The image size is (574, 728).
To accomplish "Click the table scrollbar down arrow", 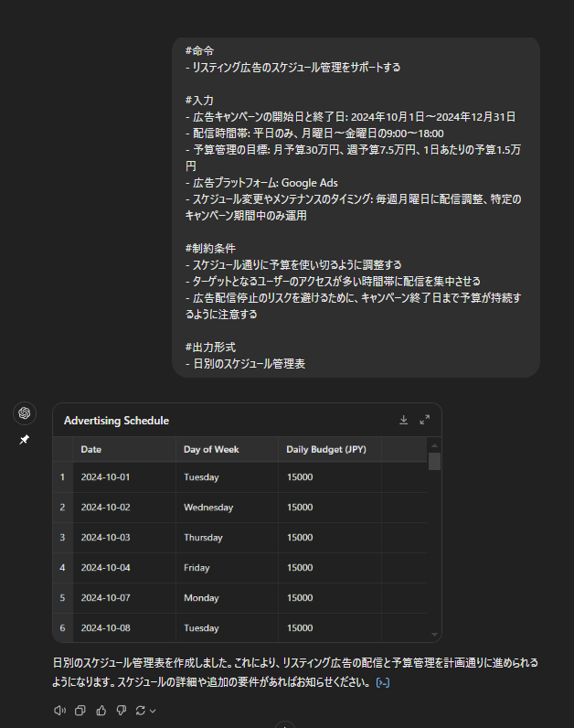I will click(x=434, y=634).
